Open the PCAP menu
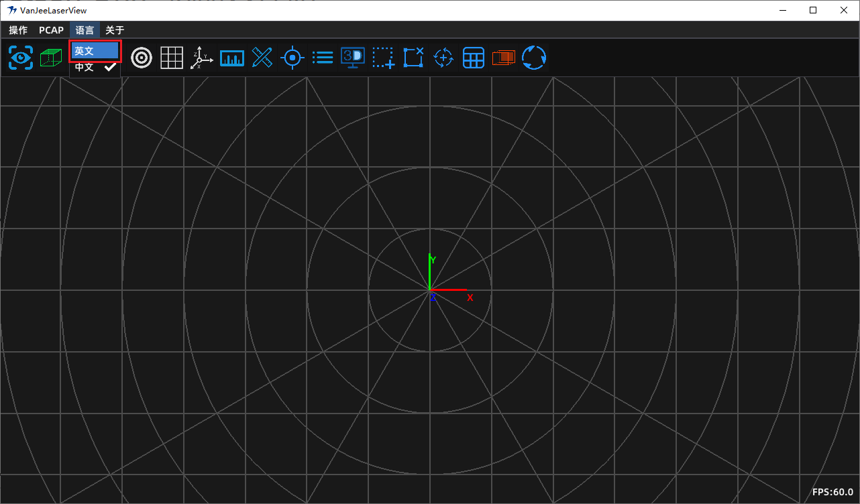Screen dimensions: 860x504 tap(51, 29)
